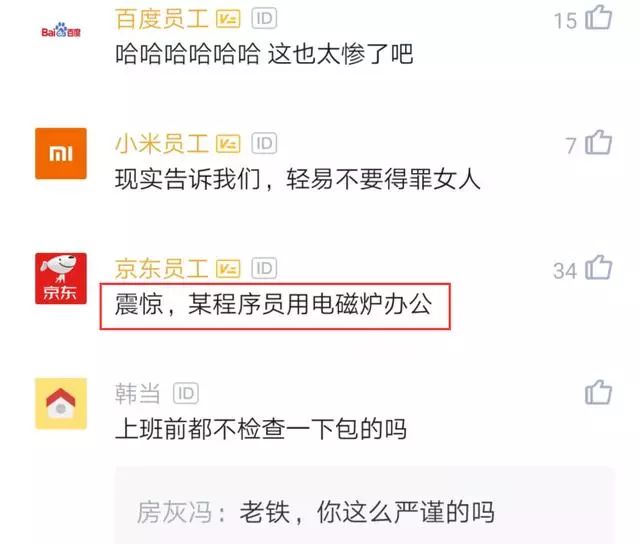
Task: Open reply author 房灰冯's profile
Action: tap(174, 512)
